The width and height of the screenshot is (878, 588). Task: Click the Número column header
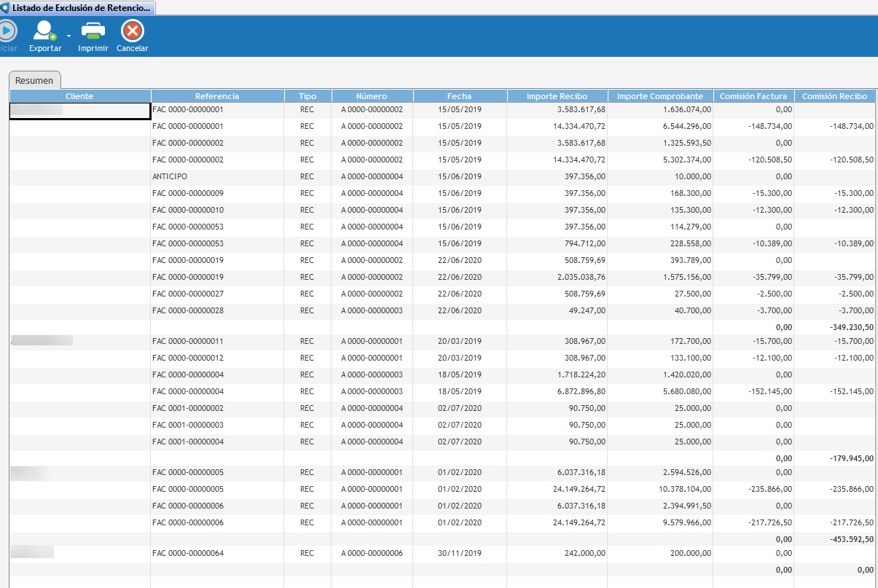click(372, 96)
